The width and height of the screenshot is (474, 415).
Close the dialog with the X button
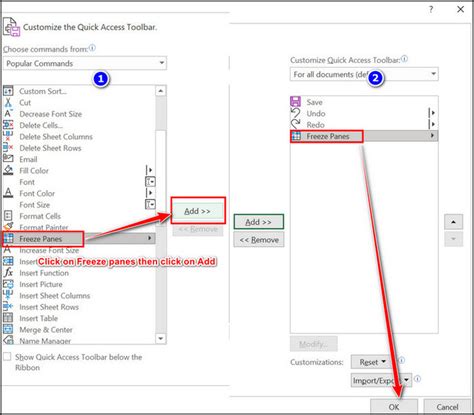tap(460, 9)
